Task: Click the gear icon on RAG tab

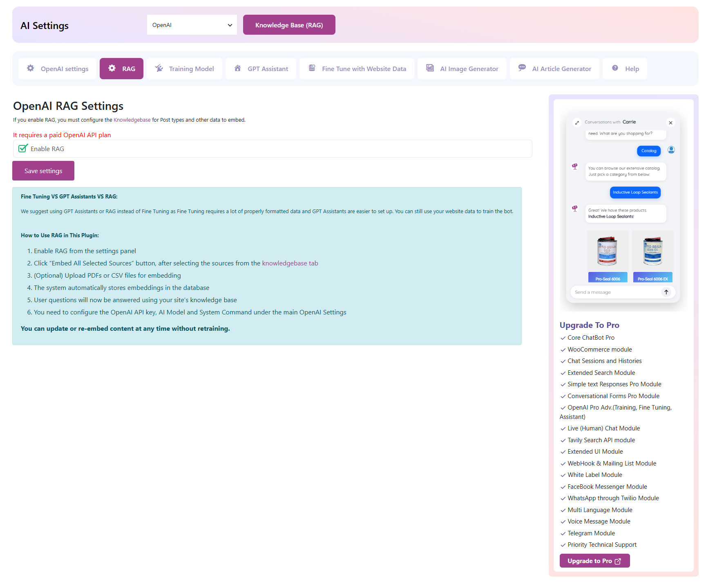Action: point(112,68)
